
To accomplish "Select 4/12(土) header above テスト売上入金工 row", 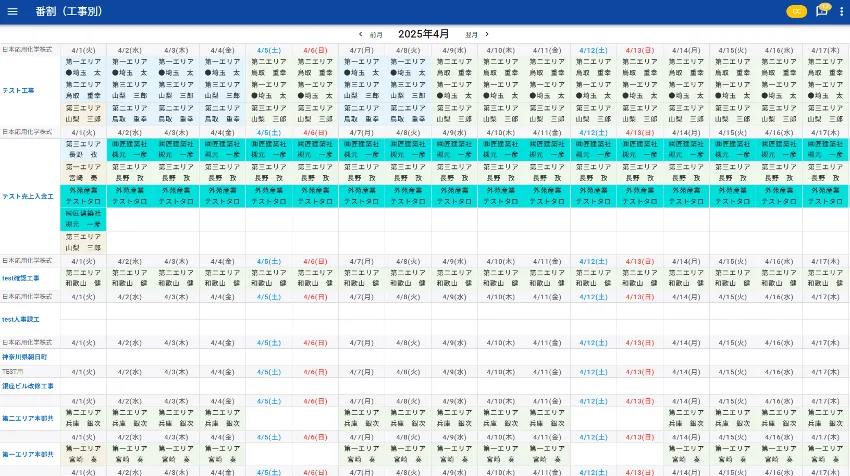I will coord(594,133).
